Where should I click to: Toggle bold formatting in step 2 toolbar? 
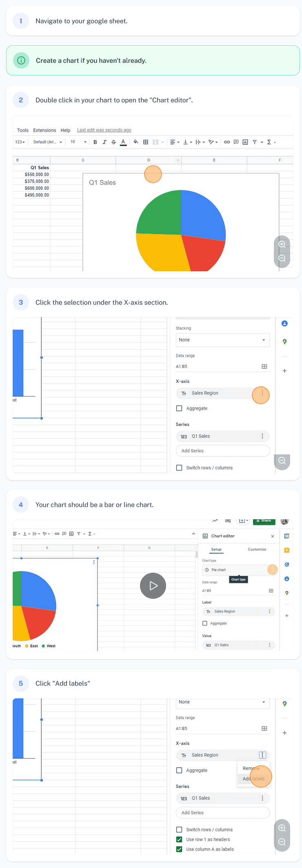(x=95, y=142)
